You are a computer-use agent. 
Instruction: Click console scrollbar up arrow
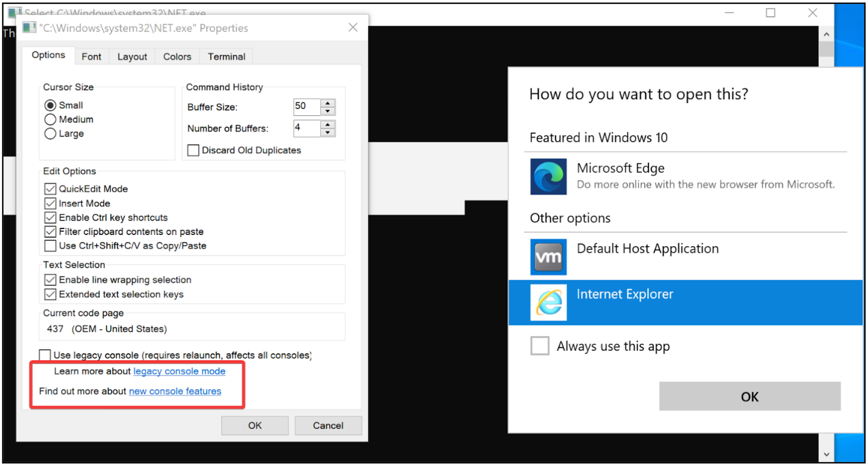coord(826,34)
